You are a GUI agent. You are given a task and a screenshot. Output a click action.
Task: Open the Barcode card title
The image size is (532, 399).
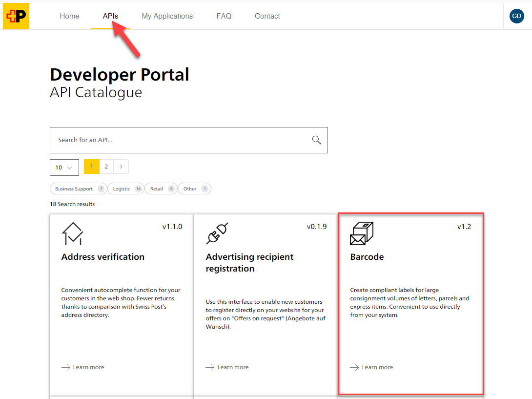click(367, 257)
